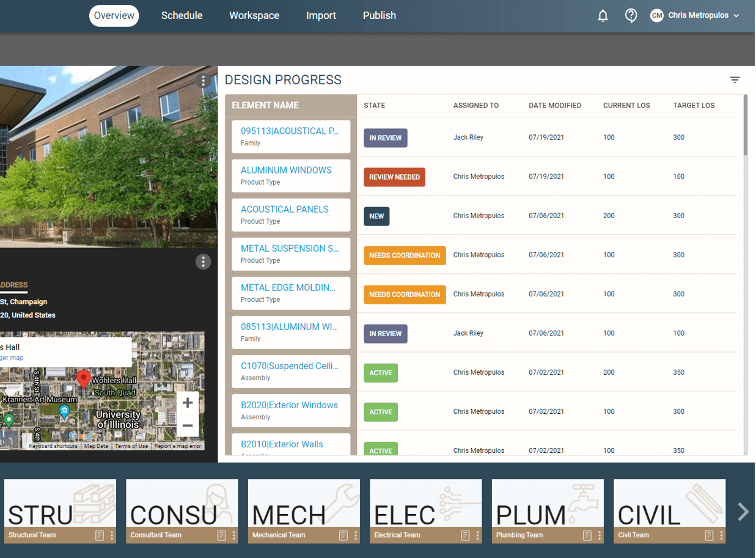Click the REVIEW NEEDED status badge

[394, 177]
